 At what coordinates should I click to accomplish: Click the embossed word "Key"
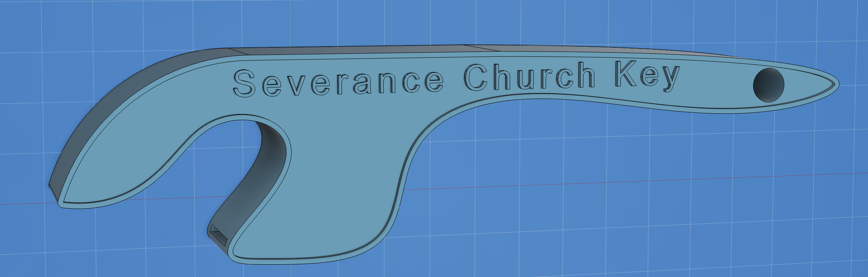pos(648,76)
